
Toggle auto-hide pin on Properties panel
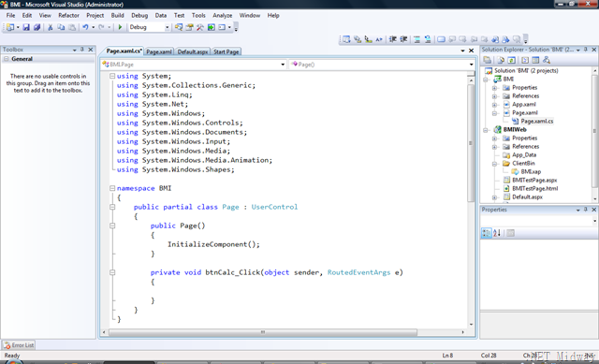coord(586,210)
